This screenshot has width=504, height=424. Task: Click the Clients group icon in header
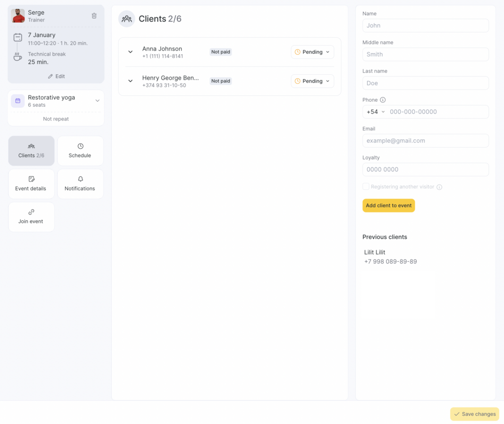(126, 19)
